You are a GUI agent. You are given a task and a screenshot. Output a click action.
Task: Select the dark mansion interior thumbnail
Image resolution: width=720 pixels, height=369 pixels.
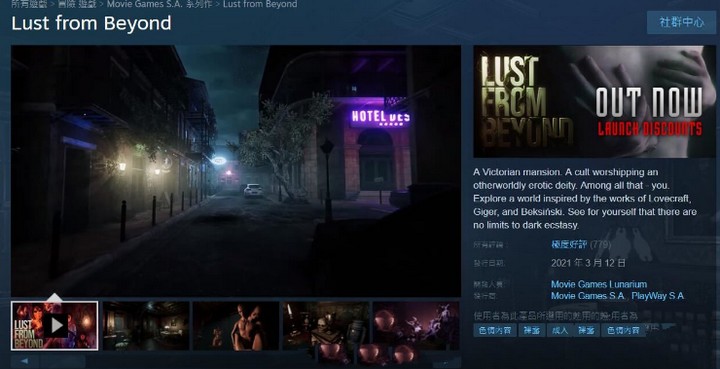coord(146,325)
